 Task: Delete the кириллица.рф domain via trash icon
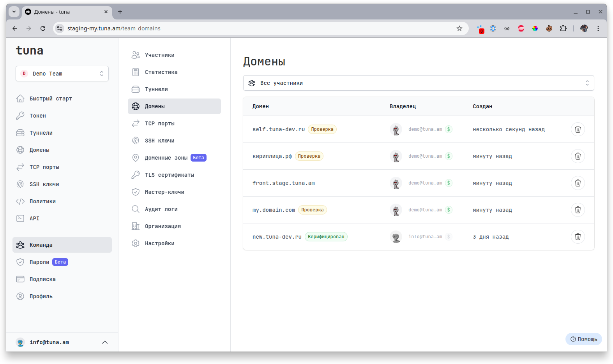point(578,156)
